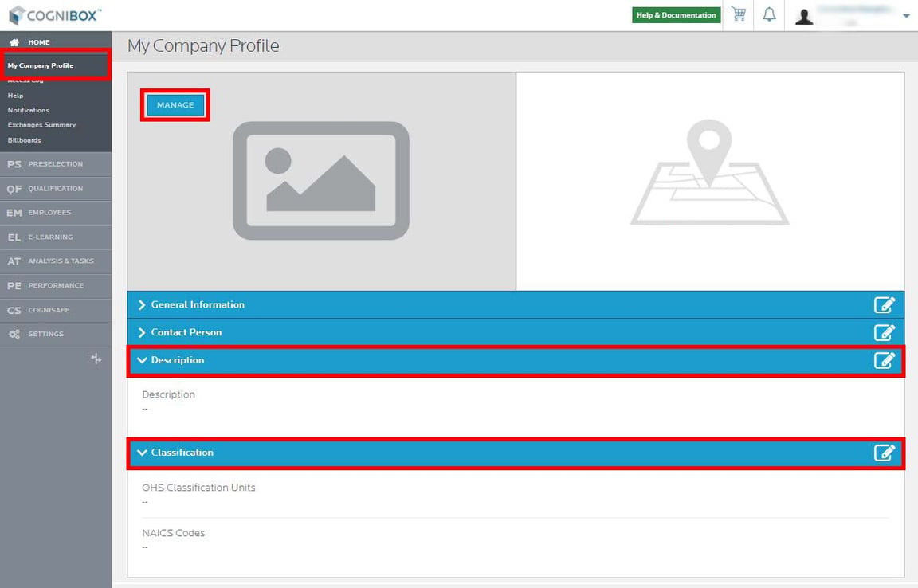Image resolution: width=918 pixels, height=588 pixels.
Task: Click the notifications bell icon
Action: point(769,14)
